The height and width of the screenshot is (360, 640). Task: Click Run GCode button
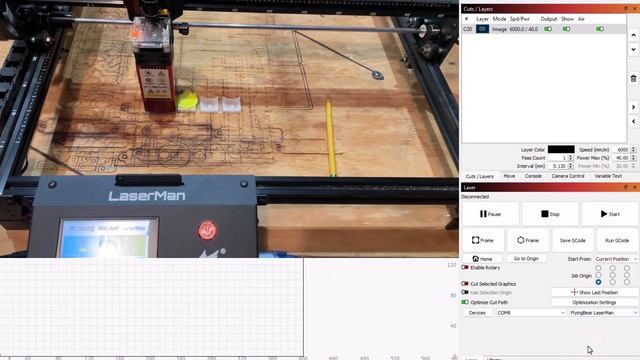(x=617, y=240)
